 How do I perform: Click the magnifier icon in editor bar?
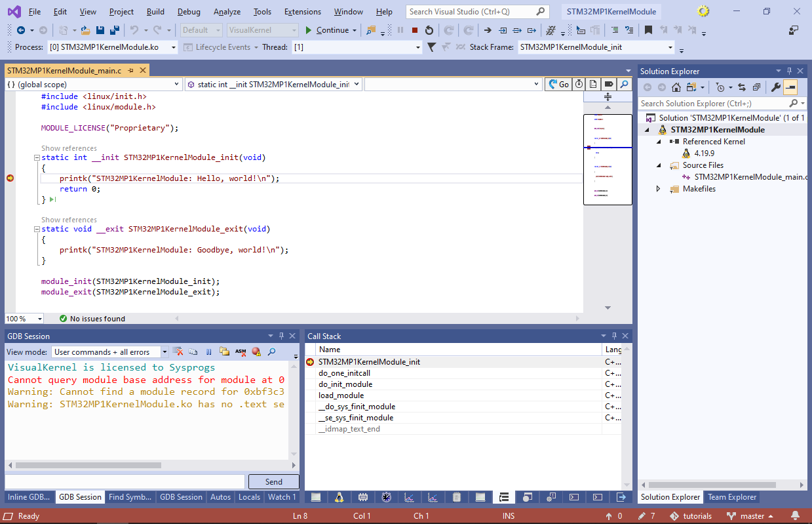pyautogui.click(x=625, y=84)
